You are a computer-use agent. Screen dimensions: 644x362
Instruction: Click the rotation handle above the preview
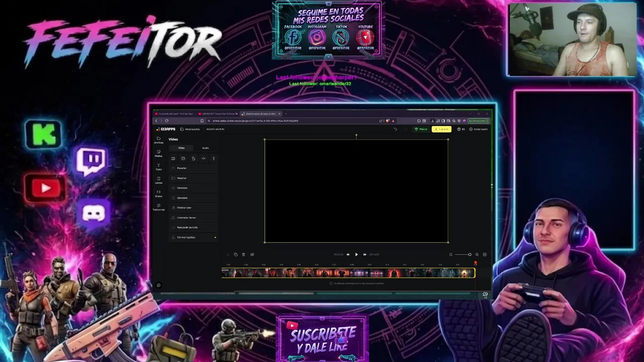coord(356,135)
